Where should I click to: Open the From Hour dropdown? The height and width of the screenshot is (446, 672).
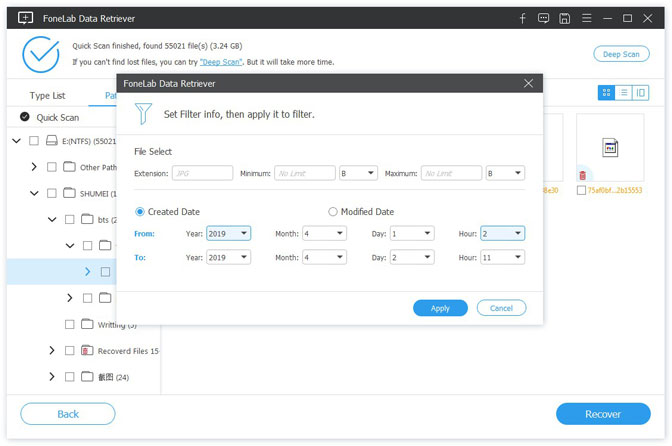(x=502, y=233)
